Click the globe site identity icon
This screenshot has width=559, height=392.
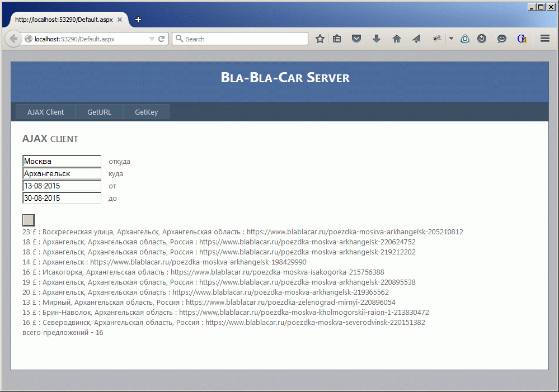tap(29, 39)
